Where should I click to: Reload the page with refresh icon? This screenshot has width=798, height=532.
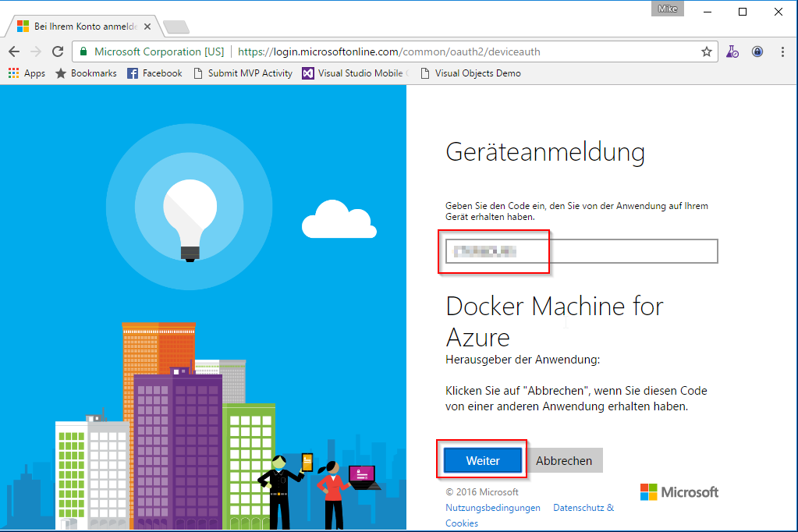click(x=57, y=51)
